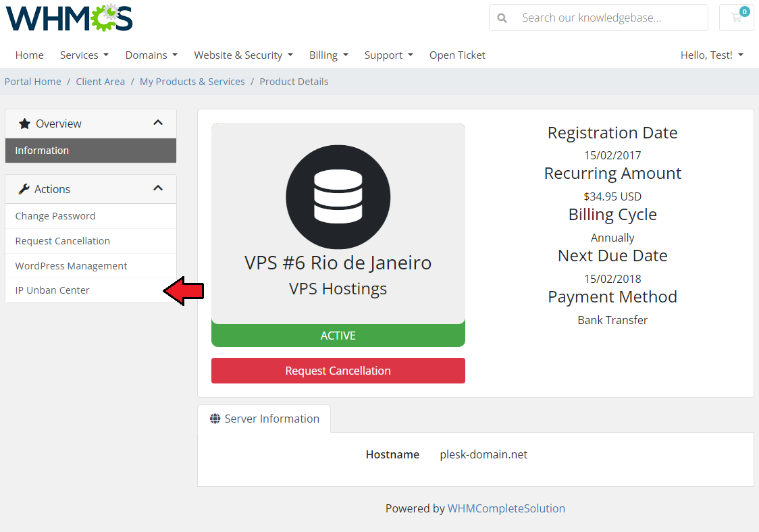Open the Hello, Test! account menu
759x532 pixels.
712,55
